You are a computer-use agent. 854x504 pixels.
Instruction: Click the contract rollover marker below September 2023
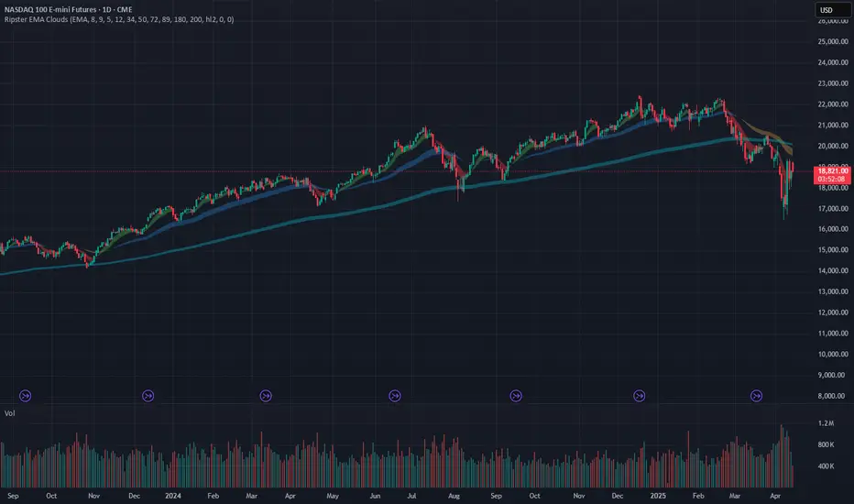click(25, 396)
